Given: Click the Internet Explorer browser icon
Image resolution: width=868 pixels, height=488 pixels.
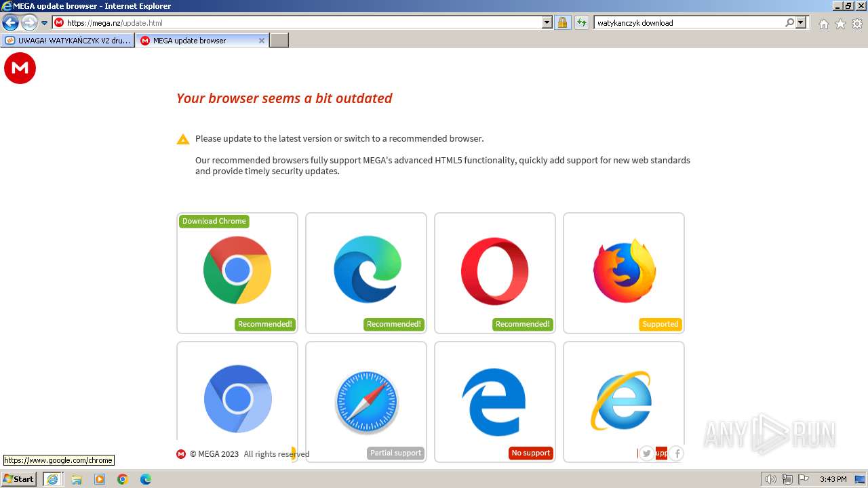Looking at the screenshot, I should coord(621,400).
